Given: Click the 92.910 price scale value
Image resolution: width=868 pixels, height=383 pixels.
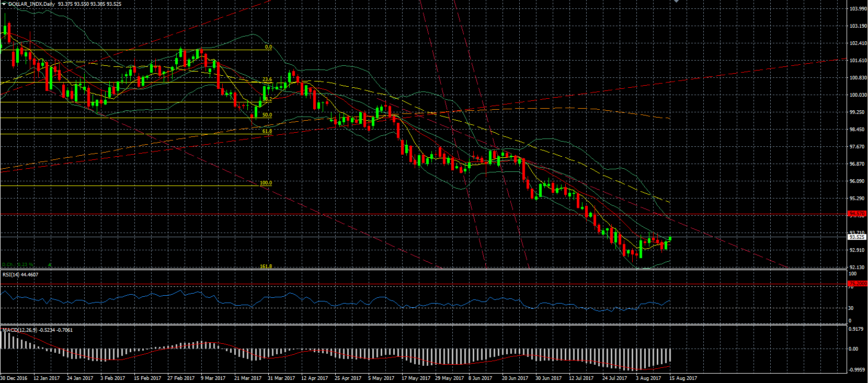Looking at the screenshot, I should 856,250.
